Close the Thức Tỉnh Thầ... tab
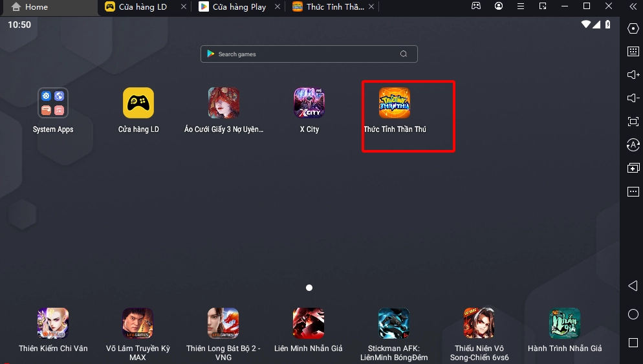Image resolution: width=643 pixels, height=364 pixels. click(x=371, y=6)
